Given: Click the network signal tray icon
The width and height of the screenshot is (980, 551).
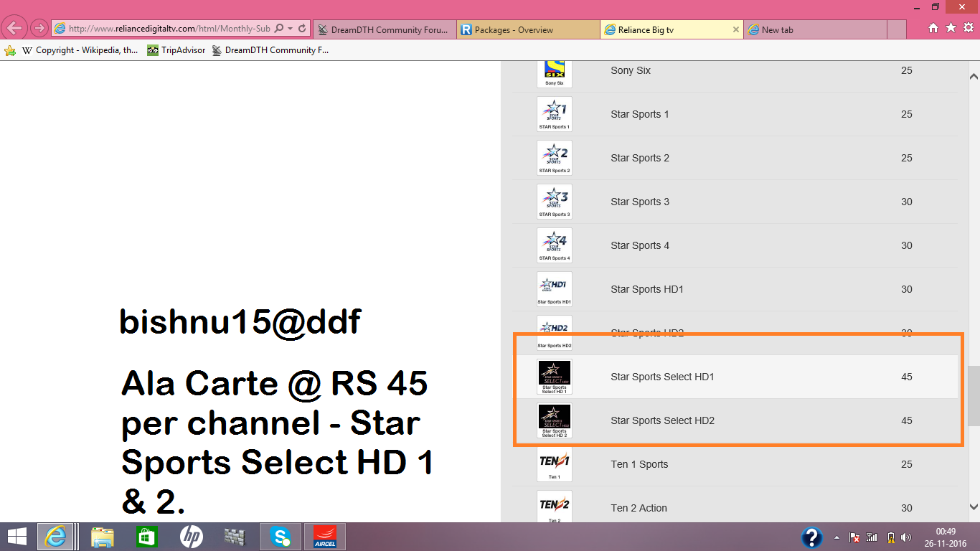Looking at the screenshot, I should click(872, 537).
